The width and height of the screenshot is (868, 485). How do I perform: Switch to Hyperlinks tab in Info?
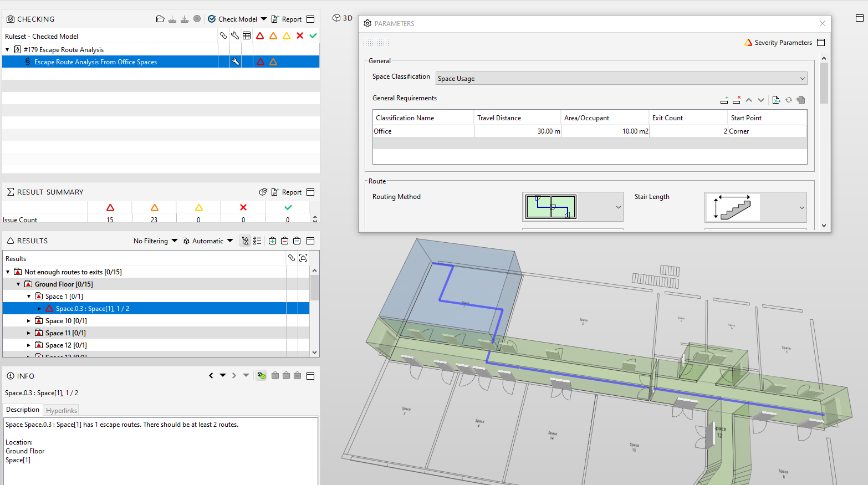(x=62, y=410)
